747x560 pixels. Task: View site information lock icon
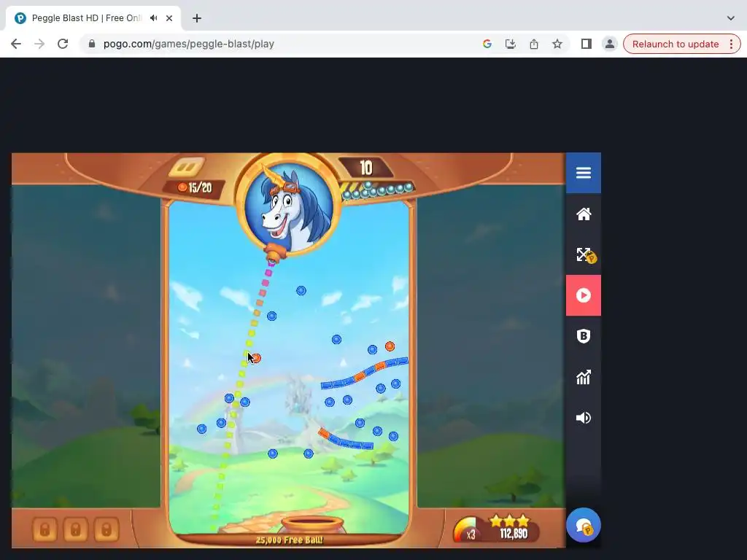[x=92, y=44]
